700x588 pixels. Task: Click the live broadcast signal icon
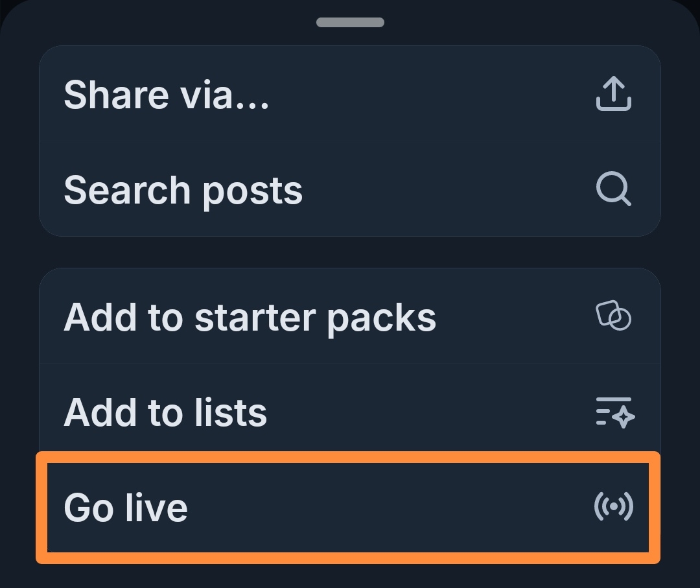click(613, 507)
